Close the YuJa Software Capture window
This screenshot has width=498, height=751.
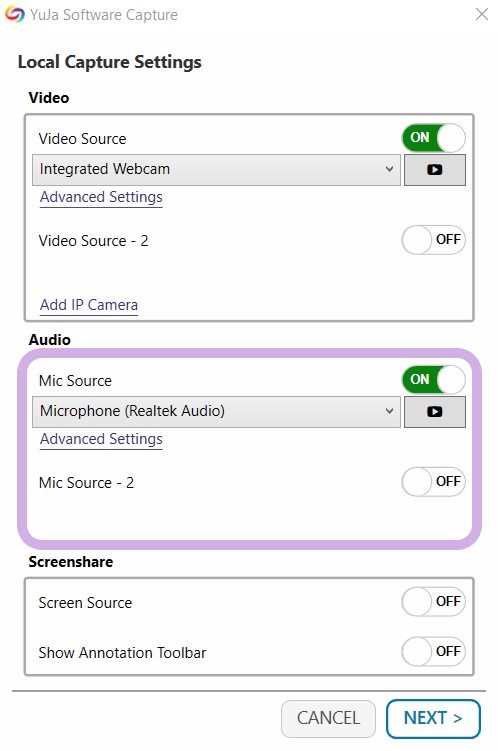(482, 14)
